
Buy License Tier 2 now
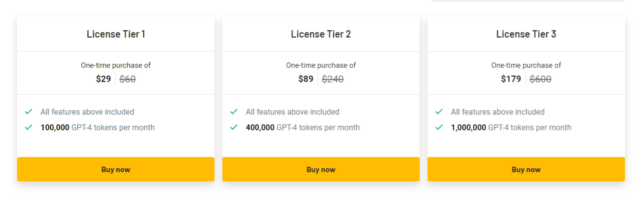tap(321, 169)
